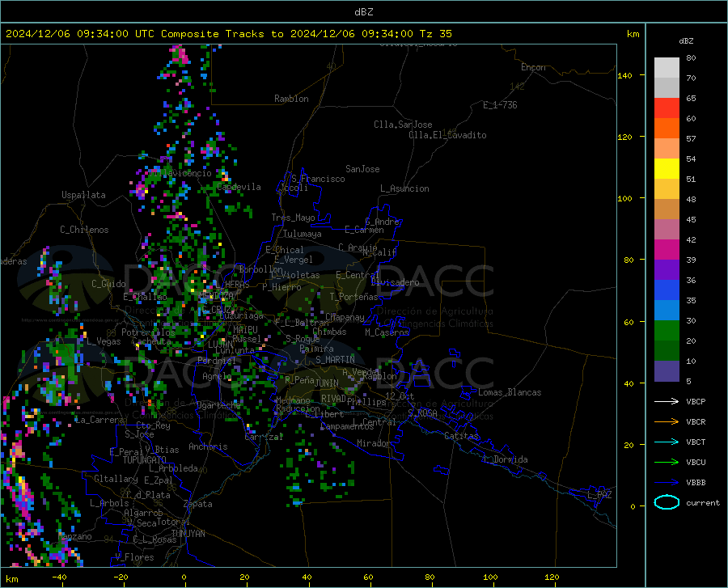The image size is (728, 588).
Task: Click the '80' value on color scale
Action: pyautogui.click(x=691, y=58)
